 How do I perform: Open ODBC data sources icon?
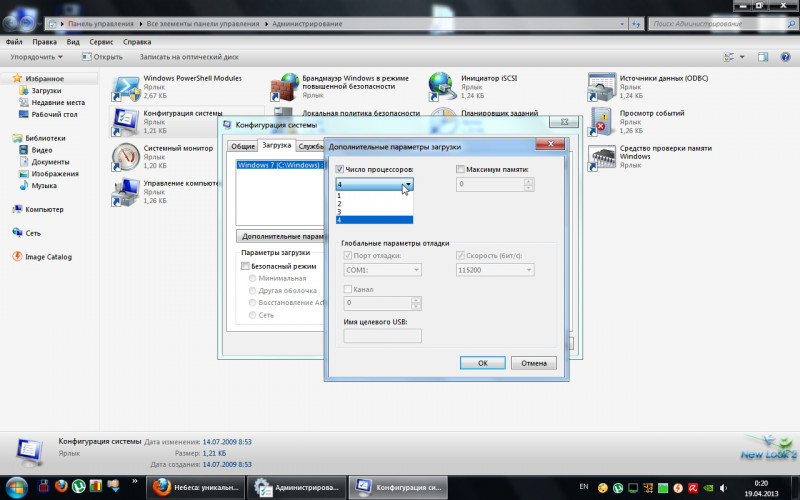coord(601,87)
